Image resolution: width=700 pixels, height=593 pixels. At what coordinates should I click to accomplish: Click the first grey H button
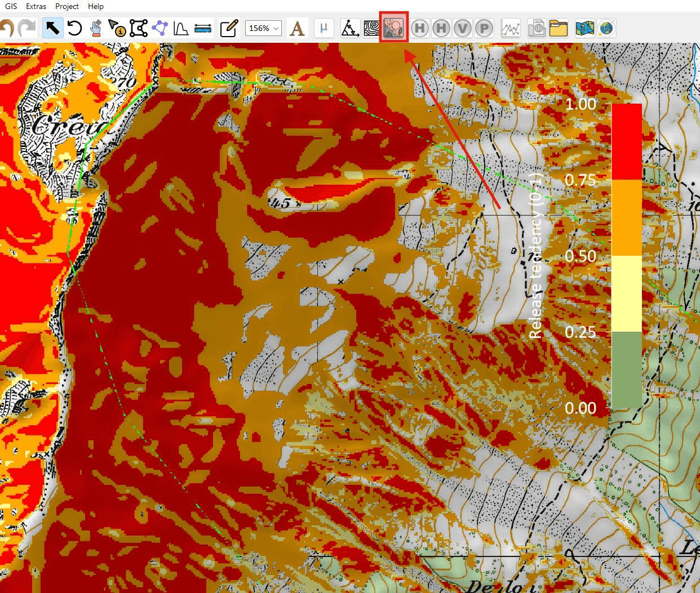[x=420, y=28]
